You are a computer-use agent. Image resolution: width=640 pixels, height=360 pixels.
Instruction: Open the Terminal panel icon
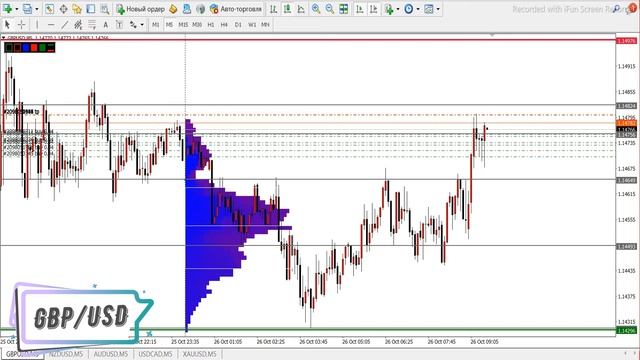click(91, 9)
